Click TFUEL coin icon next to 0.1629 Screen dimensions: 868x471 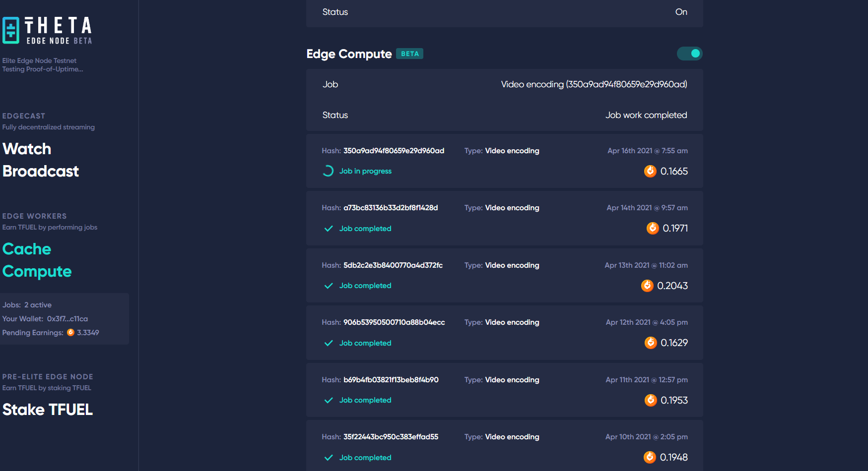tap(651, 343)
